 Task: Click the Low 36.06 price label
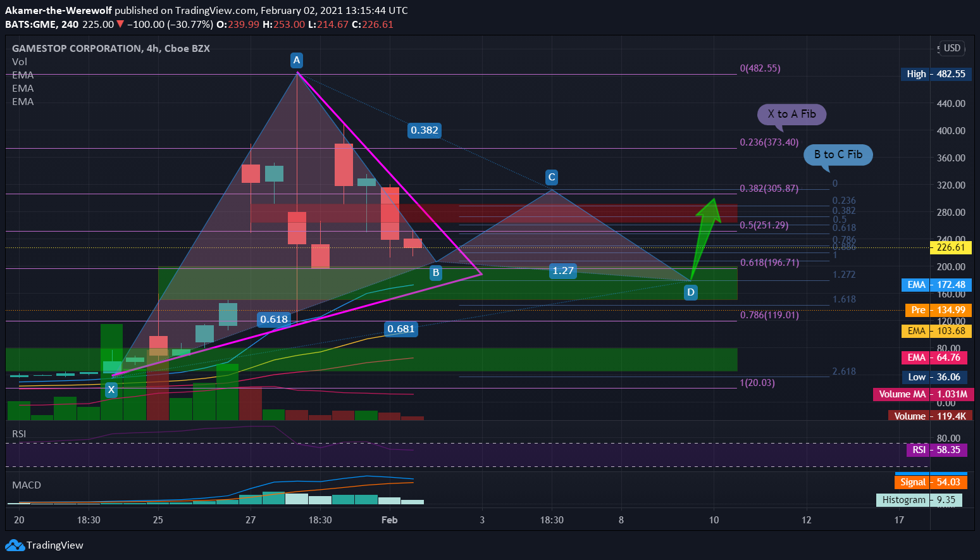936,377
